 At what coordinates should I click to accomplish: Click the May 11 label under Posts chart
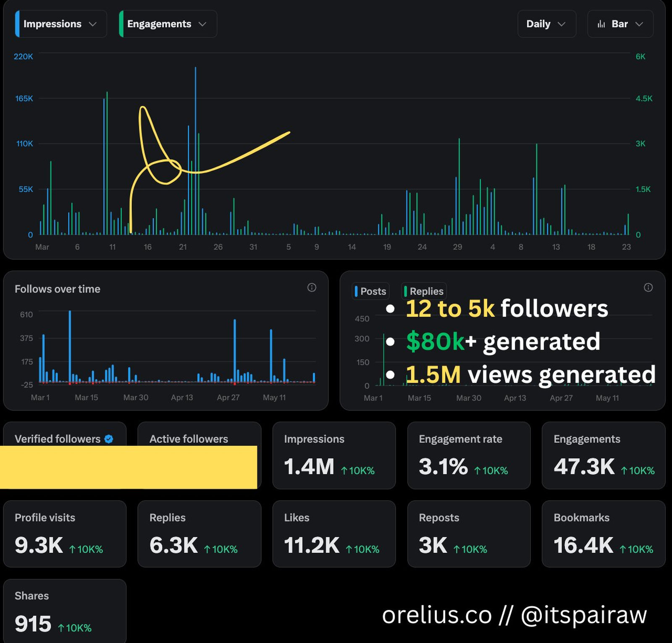pos(607,398)
